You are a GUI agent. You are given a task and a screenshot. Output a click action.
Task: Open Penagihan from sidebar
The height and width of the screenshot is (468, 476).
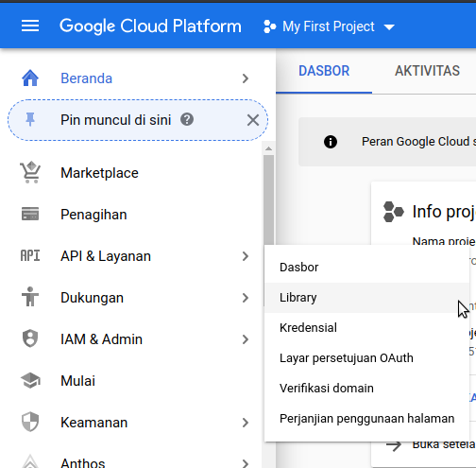[93, 215]
